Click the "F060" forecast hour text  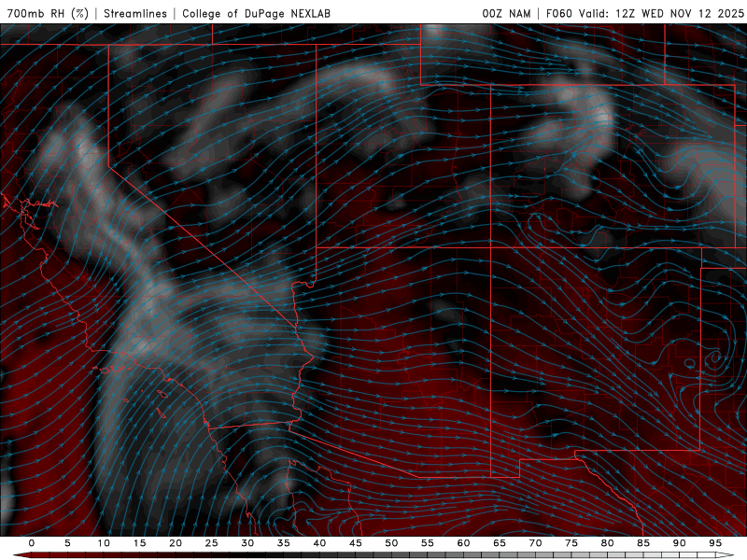(x=559, y=13)
